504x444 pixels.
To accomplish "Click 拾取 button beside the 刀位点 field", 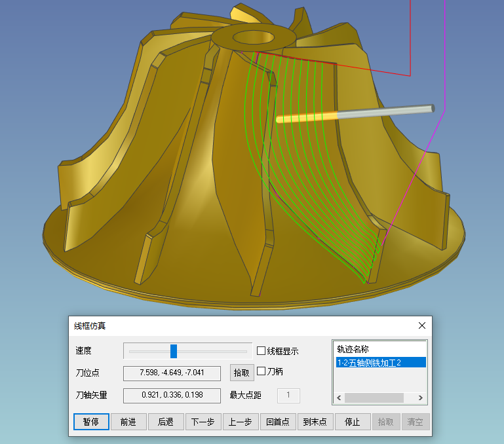I will pos(242,373).
